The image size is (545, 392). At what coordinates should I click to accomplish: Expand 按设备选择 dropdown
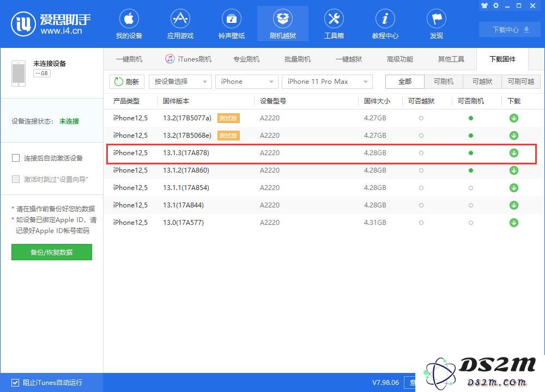180,82
